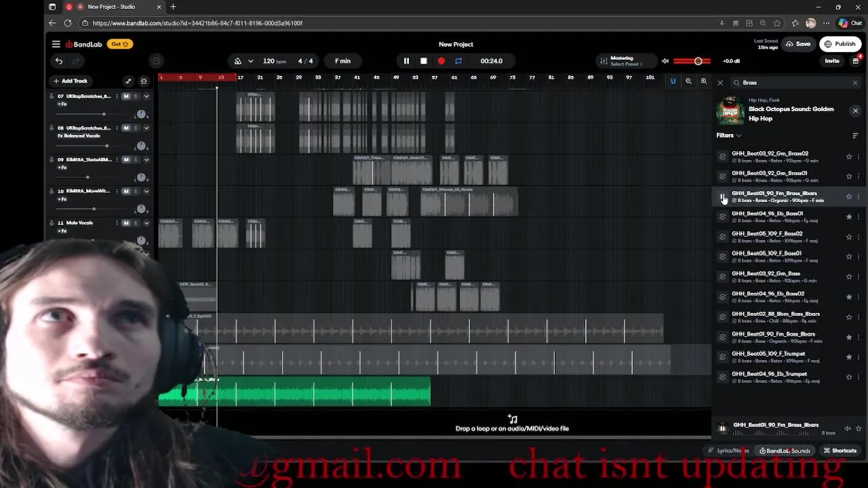Viewport: 868px width, 488px height.
Task: Toggle the cycle loop button
Action: (x=458, y=61)
